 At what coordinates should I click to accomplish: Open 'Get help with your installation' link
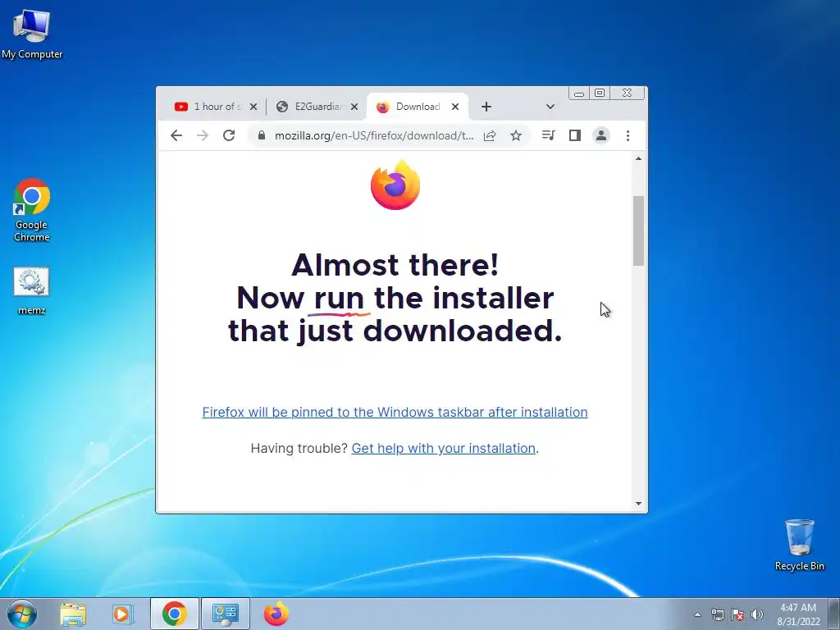(x=444, y=448)
